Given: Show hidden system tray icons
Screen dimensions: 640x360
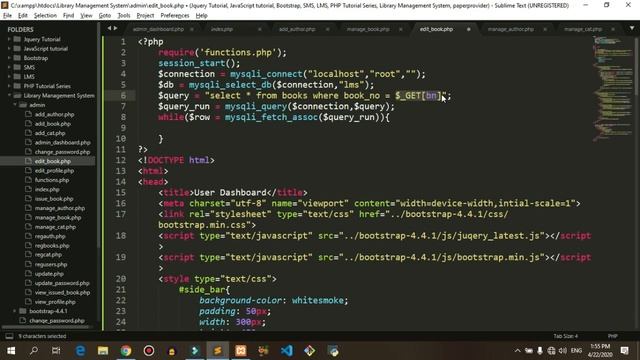Looking at the screenshot, I should (x=518, y=351).
